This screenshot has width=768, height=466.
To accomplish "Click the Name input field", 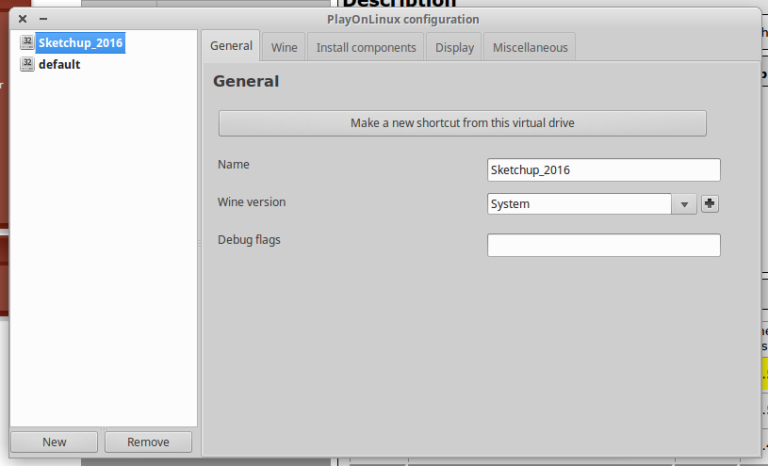I will click(603, 170).
